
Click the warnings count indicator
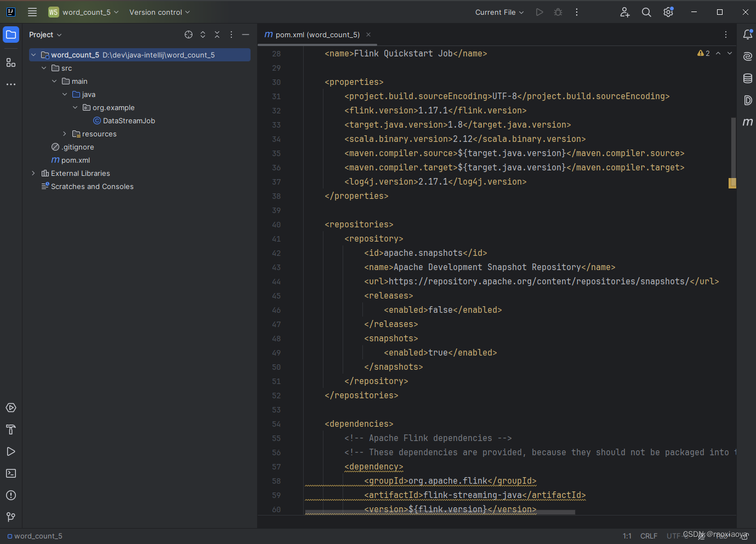[703, 53]
